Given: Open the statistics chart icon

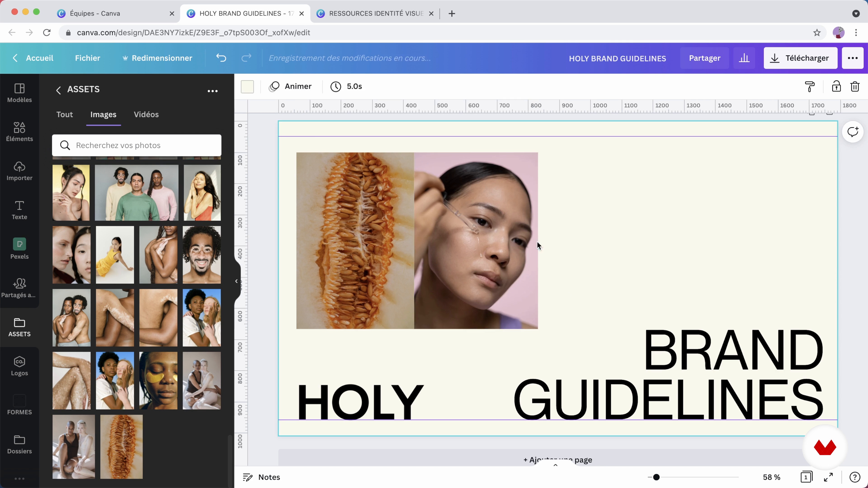Looking at the screenshot, I should (x=744, y=58).
